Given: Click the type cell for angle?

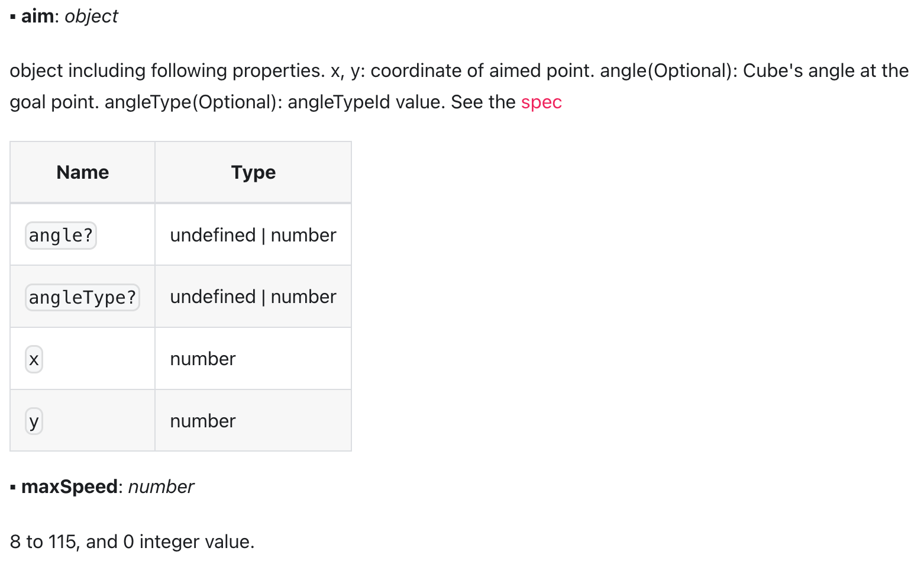Looking at the screenshot, I should pos(253,235).
